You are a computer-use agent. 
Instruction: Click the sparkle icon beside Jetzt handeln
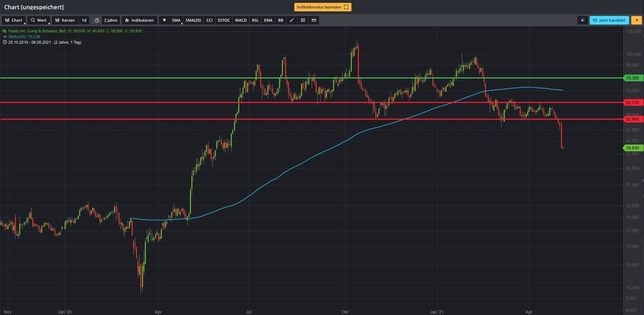[x=583, y=20]
